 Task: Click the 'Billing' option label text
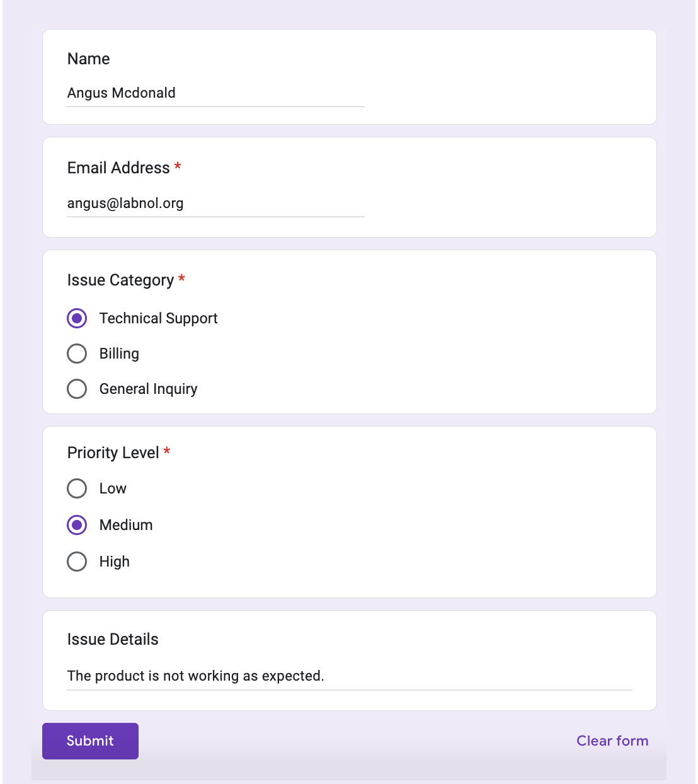click(x=119, y=354)
